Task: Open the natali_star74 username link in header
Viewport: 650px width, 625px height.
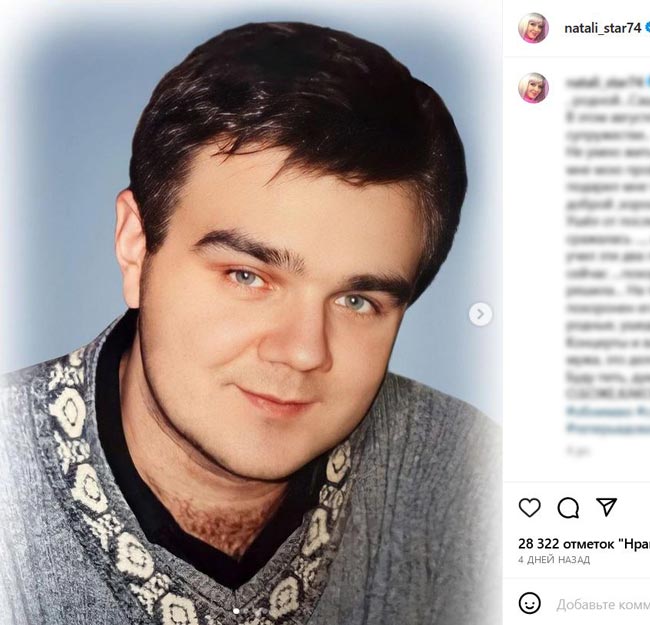Action: (x=603, y=28)
